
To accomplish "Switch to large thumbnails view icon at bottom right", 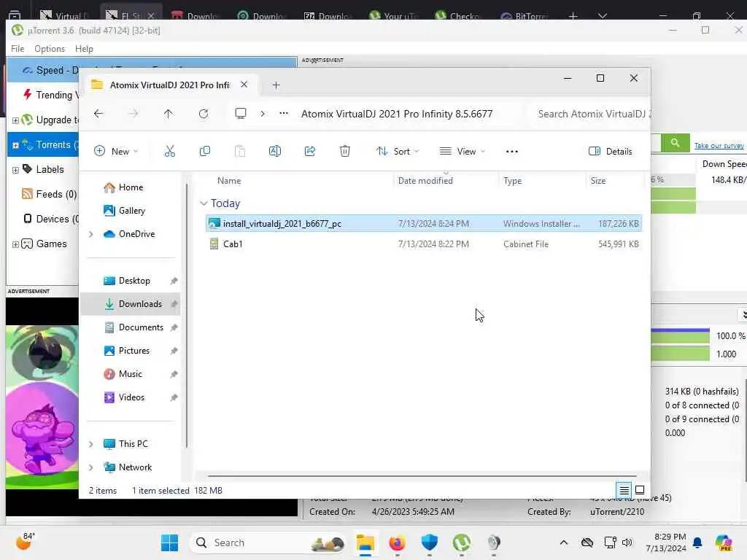I will (x=640, y=490).
